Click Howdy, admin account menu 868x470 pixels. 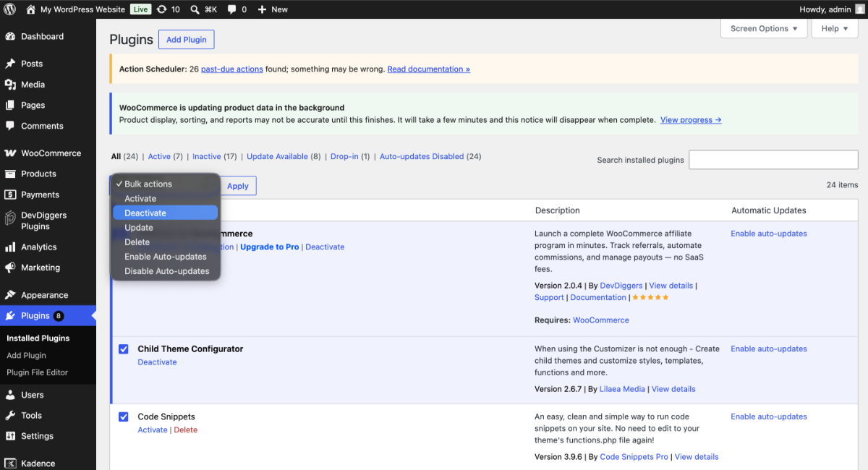point(830,9)
